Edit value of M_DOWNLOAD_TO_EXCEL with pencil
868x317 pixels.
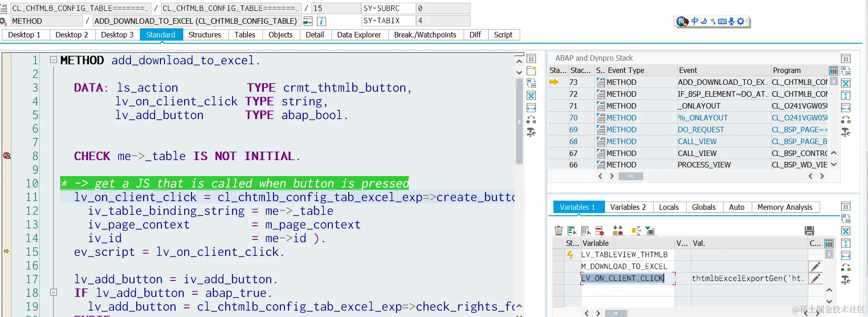coord(816,266)
